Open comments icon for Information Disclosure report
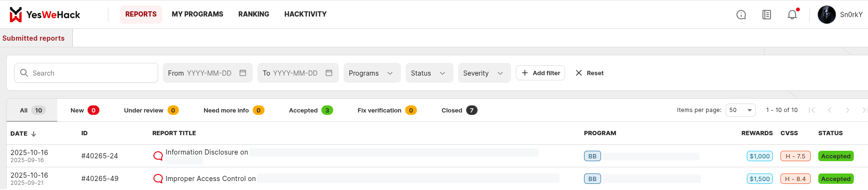The height and width of the screenshot is (190, 868). 158,156
